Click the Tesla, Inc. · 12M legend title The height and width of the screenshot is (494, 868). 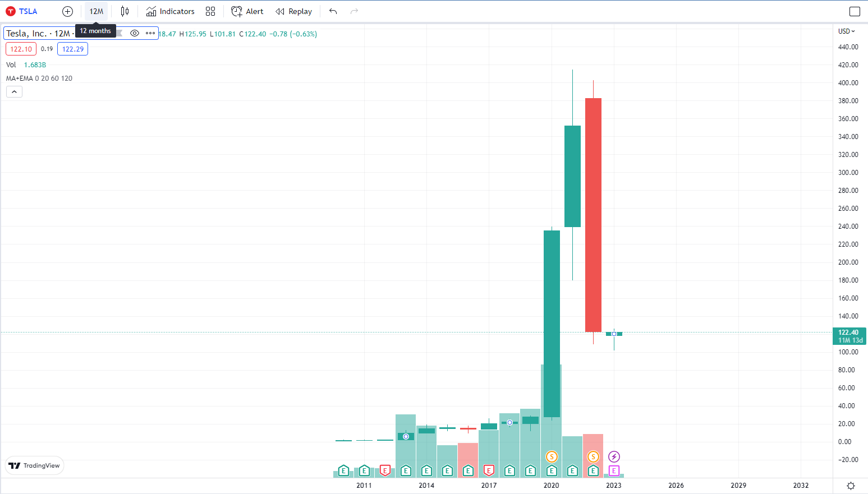(38, 33)
